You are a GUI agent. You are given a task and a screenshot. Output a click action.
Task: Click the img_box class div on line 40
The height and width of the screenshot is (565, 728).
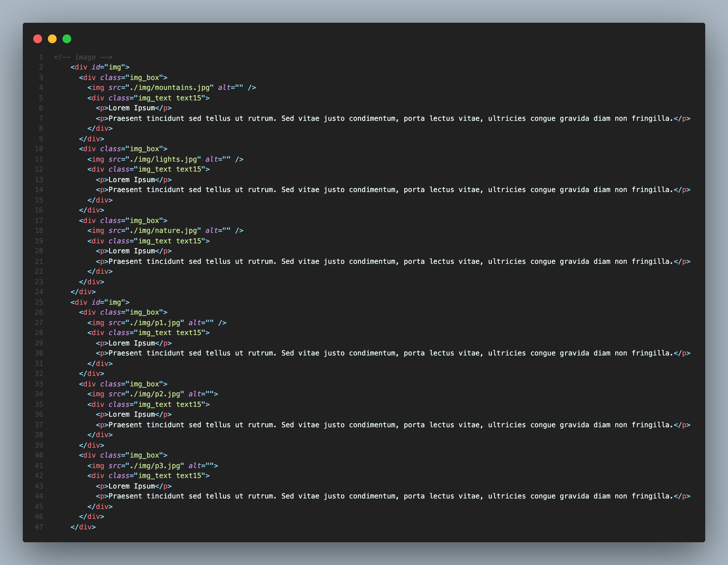tap(123, 455)
